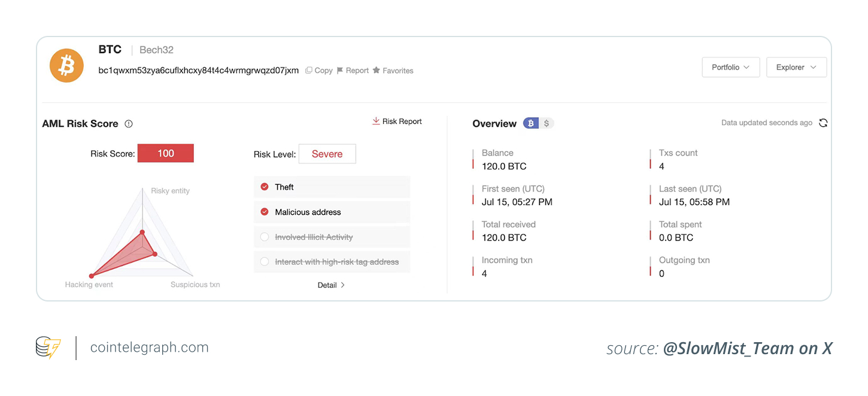Viewport: 868px width, 396px height.
Task: Click the Cointelegraph logo
Action: click(x=47, y=347)
